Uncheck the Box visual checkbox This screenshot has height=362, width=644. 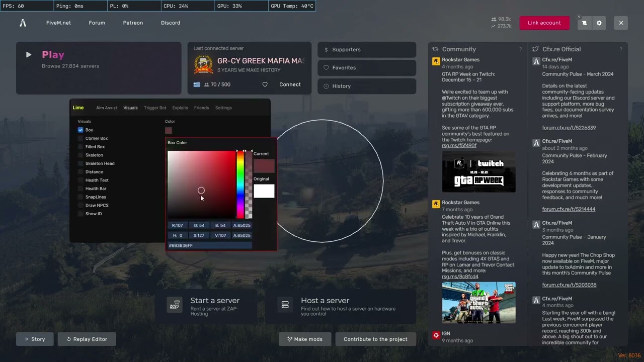pos(80,130)
